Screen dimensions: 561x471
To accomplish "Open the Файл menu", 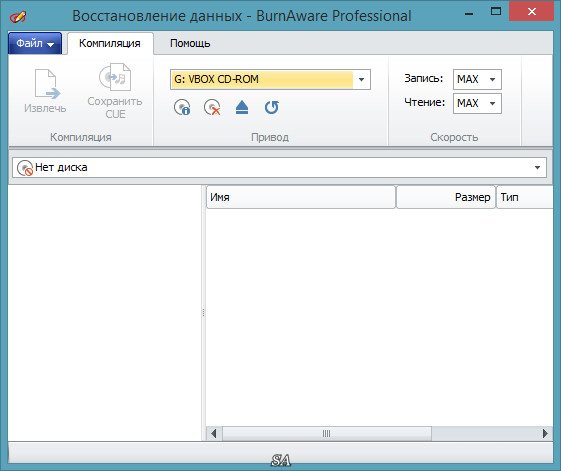I will [35, 43].
